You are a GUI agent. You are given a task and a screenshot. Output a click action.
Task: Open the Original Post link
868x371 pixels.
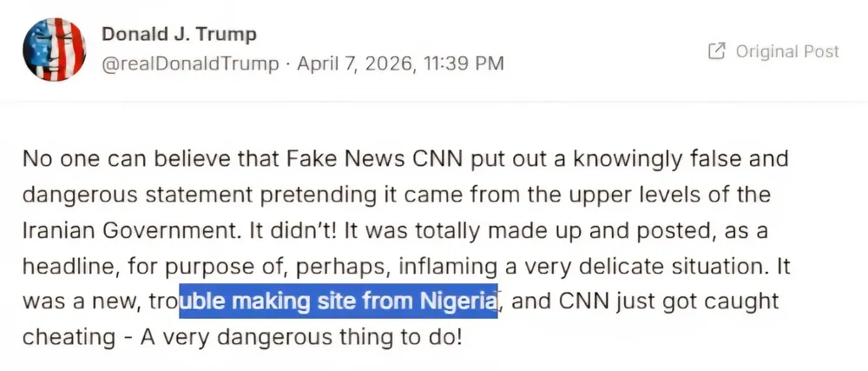click(786, 51)
